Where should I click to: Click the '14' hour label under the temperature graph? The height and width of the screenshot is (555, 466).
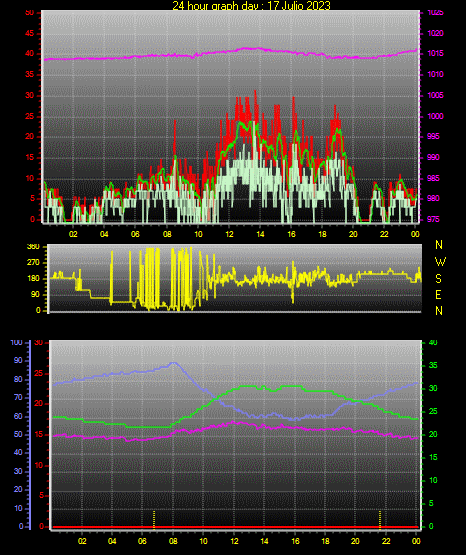[x=264, y=541]
